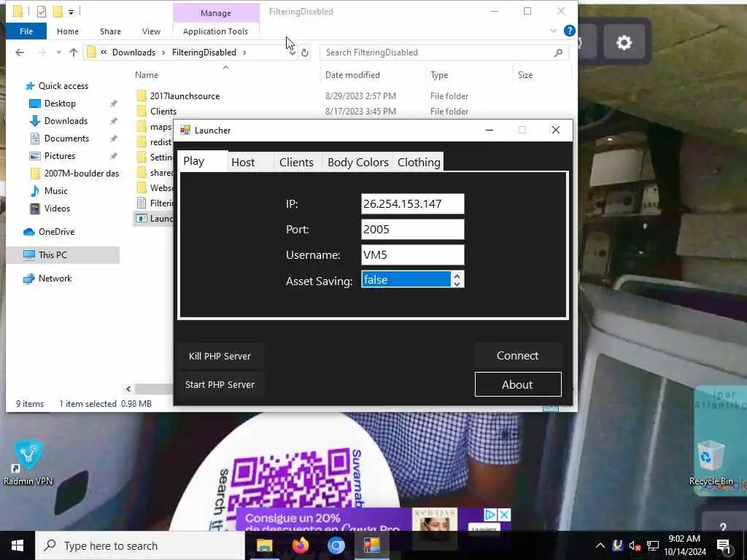Click Downloads in the address breadcrumb
Screen dimensions: 747x560
click(134, 52)
